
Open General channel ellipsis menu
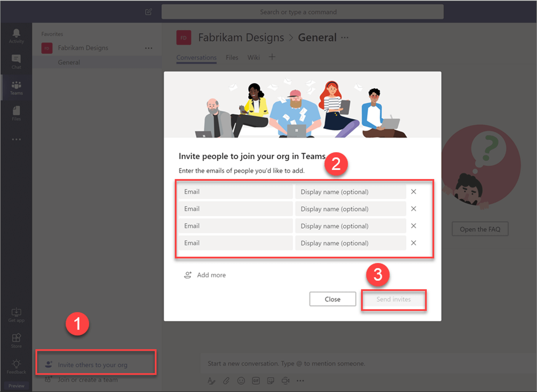click(x=345, y=37)
